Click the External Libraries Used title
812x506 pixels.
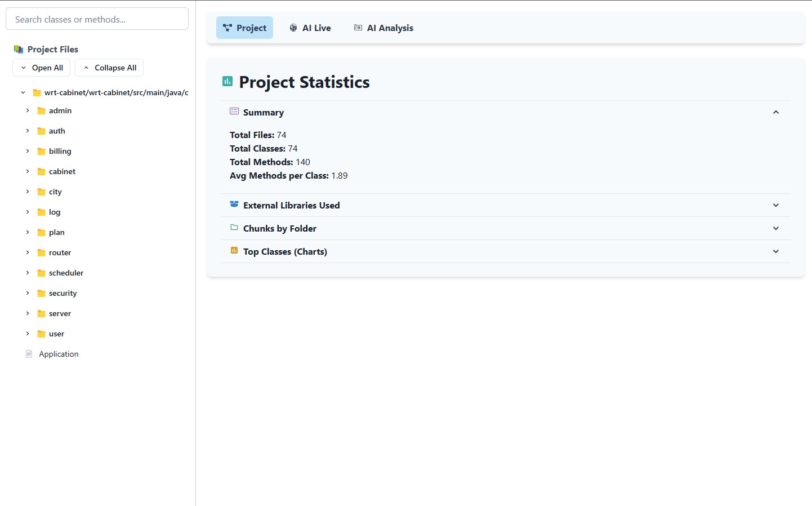pos(291,205)
